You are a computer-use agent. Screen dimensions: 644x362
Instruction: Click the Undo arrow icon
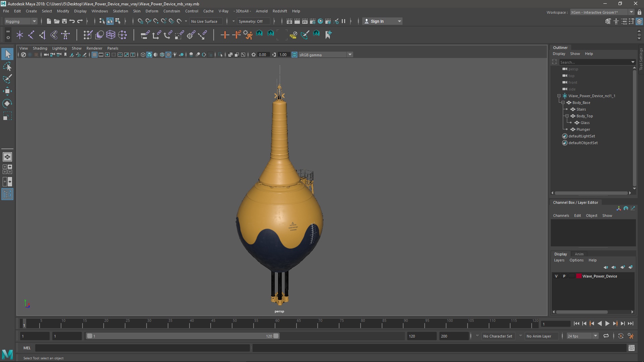point(72,21)
